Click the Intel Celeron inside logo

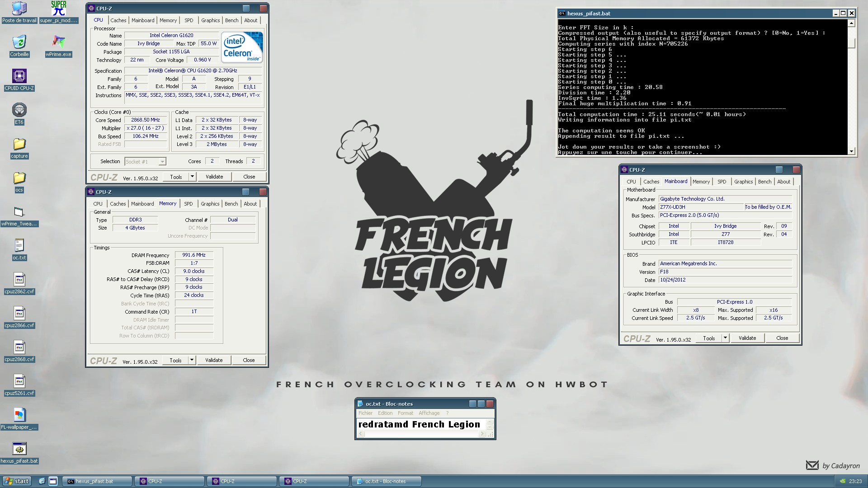[242, 47]
